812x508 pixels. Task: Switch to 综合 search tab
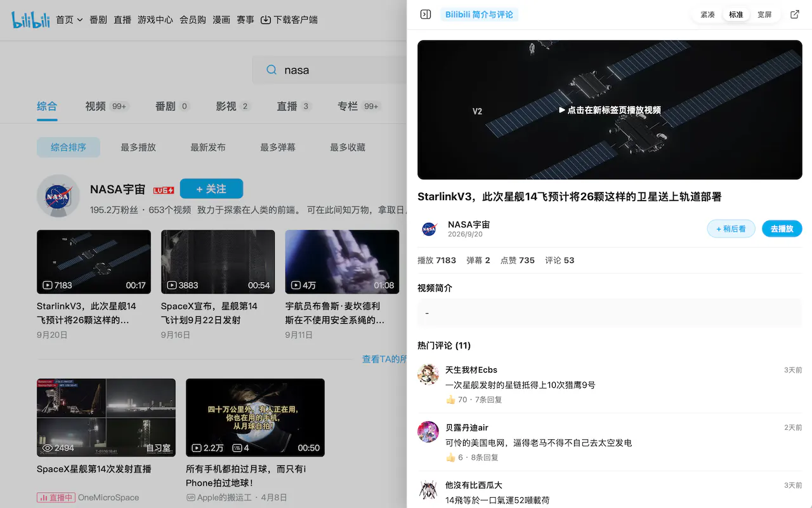[47, 106]
